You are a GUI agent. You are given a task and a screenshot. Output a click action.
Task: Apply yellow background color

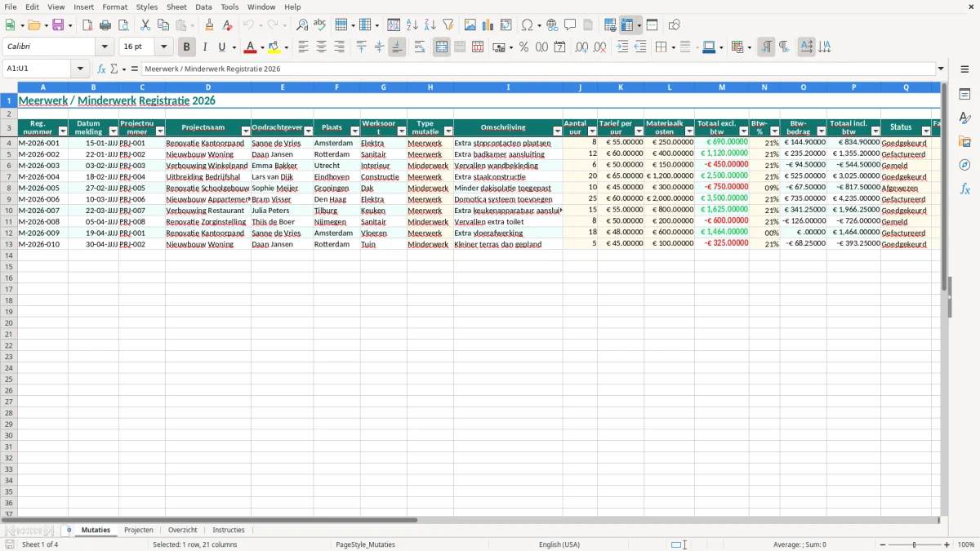274,47
